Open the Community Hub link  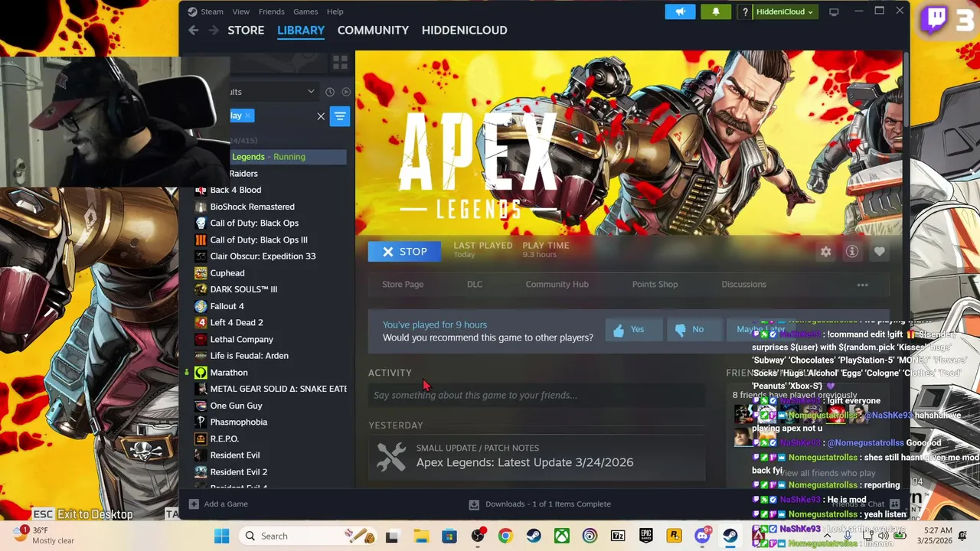click(557, 285)
